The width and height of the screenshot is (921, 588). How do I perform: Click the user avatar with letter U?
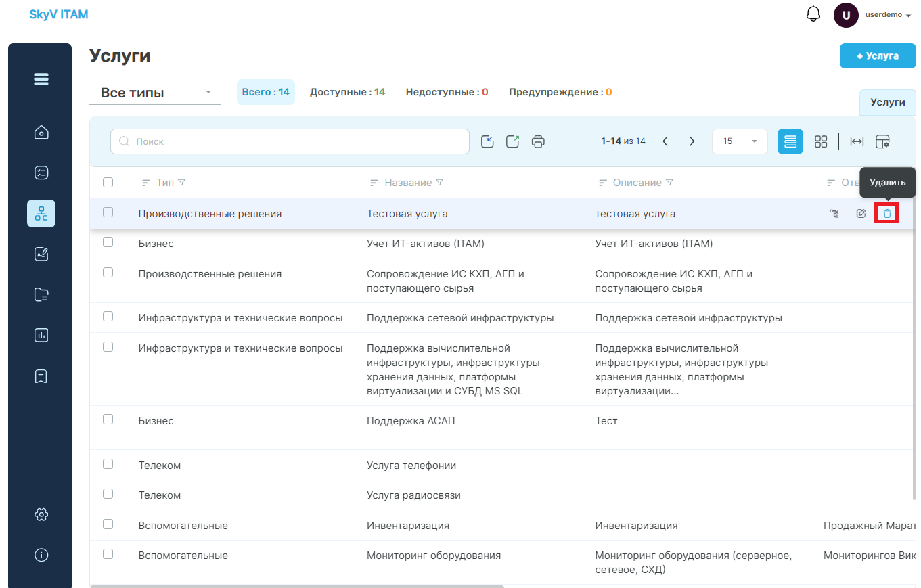point(846,15)
